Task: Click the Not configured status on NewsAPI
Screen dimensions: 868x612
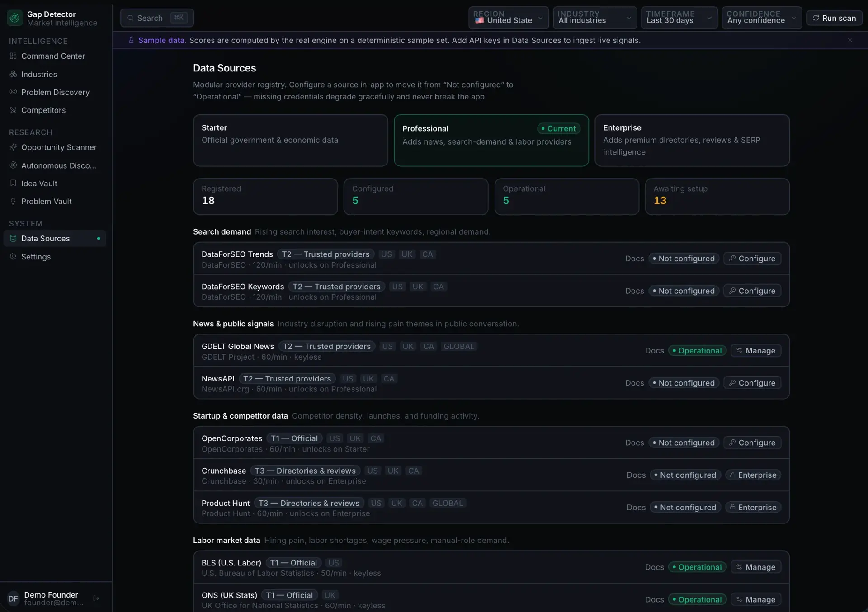Action: point(684,383)
